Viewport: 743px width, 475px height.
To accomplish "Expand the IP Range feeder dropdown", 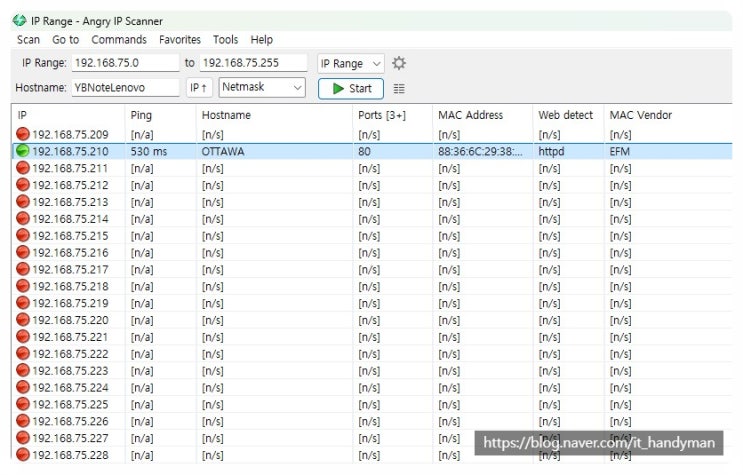I will pos(351,63).
